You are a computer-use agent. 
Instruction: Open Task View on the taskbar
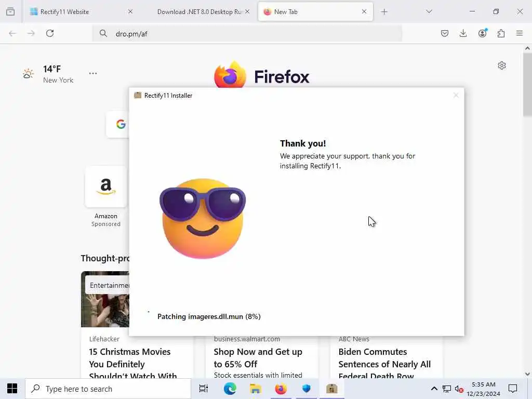point(204,389)
